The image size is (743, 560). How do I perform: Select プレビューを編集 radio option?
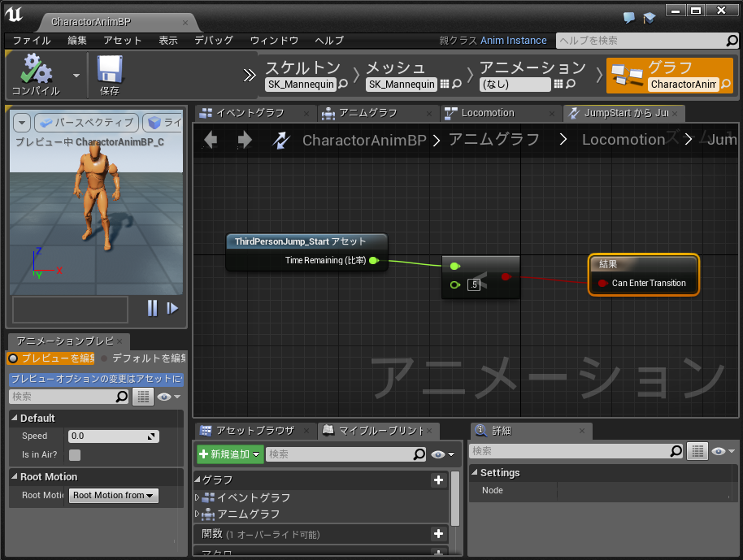(50, 358)
